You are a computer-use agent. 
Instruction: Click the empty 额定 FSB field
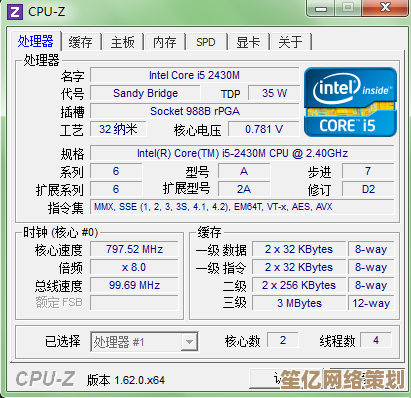pyautogui.click(x=134, y=303)
